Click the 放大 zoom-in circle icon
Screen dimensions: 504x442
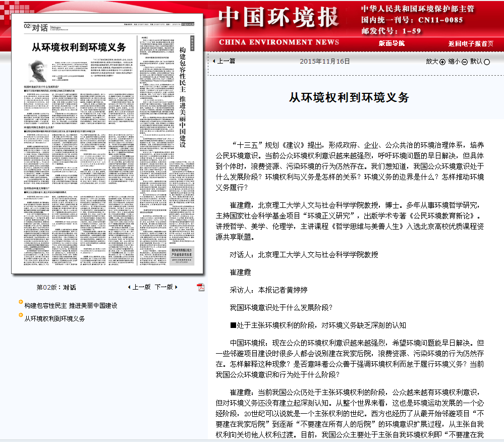442,62
